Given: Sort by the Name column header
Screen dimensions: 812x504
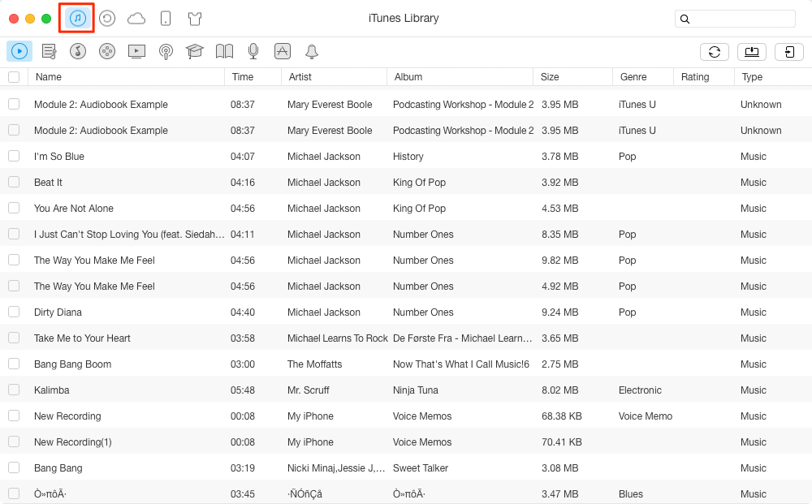Looking at the screenshot, I should coord(126,77).
